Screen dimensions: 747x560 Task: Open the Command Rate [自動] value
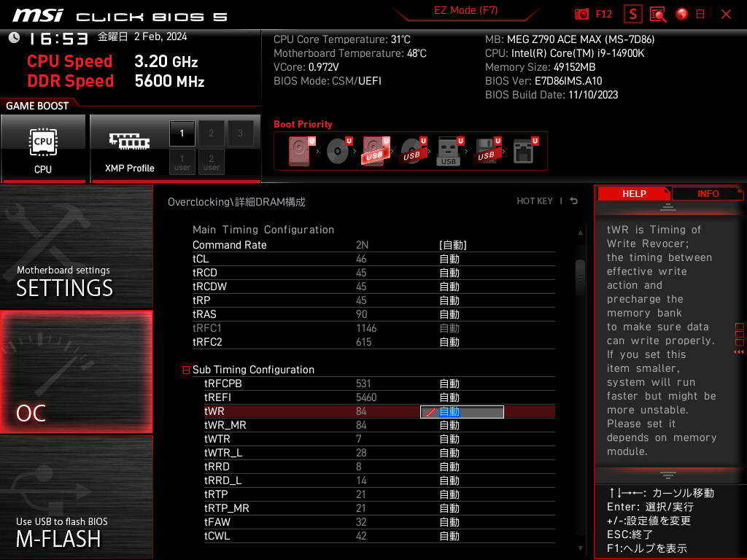pyautogui.click(x=452, y=245)
